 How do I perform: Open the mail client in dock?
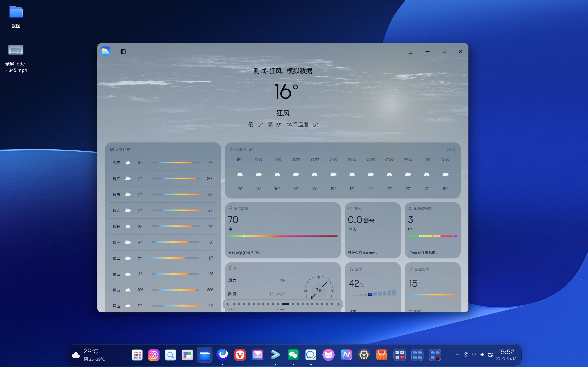click(257, 355)
